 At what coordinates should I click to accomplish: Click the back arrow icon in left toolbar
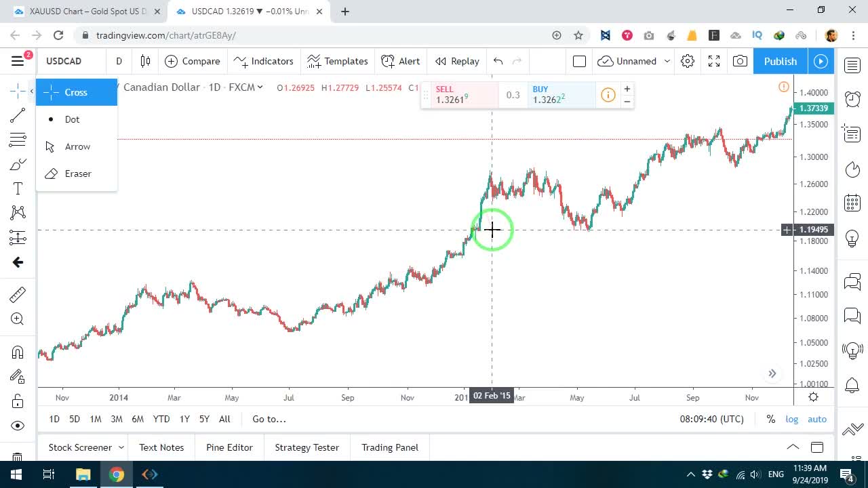pyautogui.click(x=18, y=262)
